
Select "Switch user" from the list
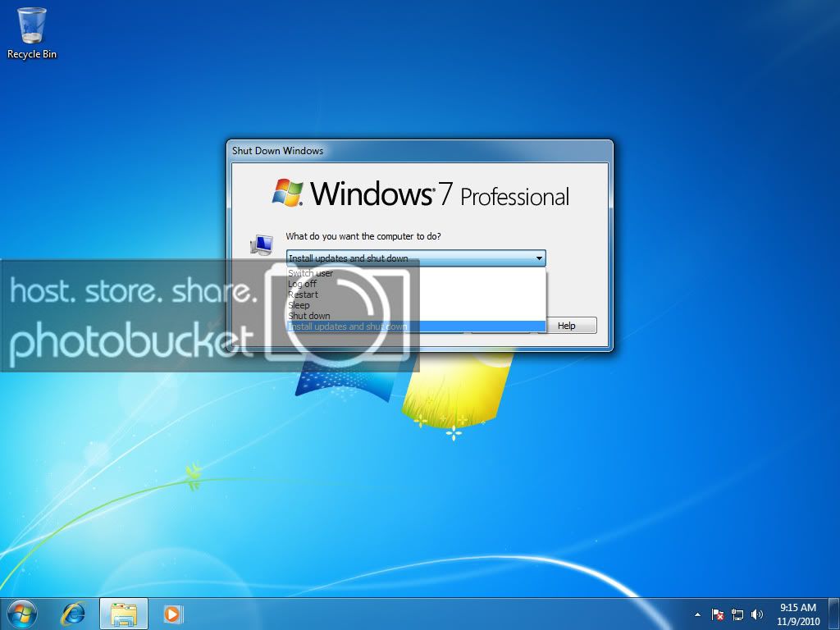(x=311, y=273)
